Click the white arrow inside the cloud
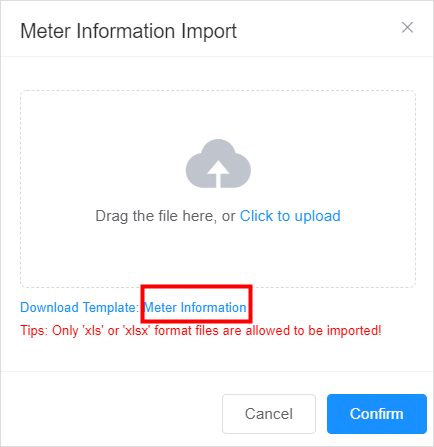 tap(218, 173)
